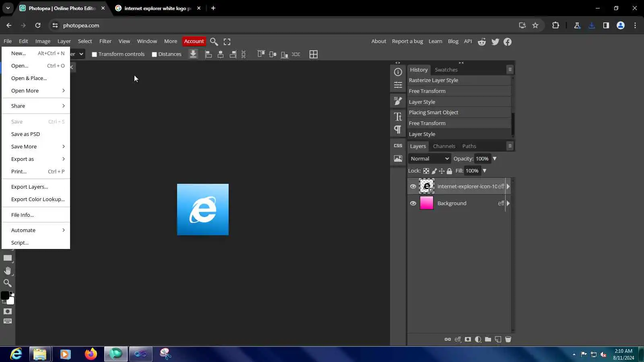Click the link layers chain icon
Screen dimensions: 644x362
(448, 339)
